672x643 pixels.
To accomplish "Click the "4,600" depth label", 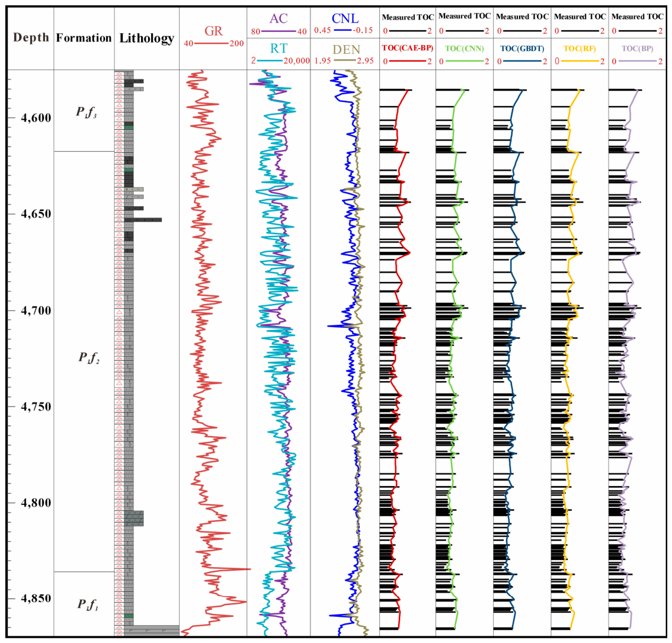I will coord(36,118).
